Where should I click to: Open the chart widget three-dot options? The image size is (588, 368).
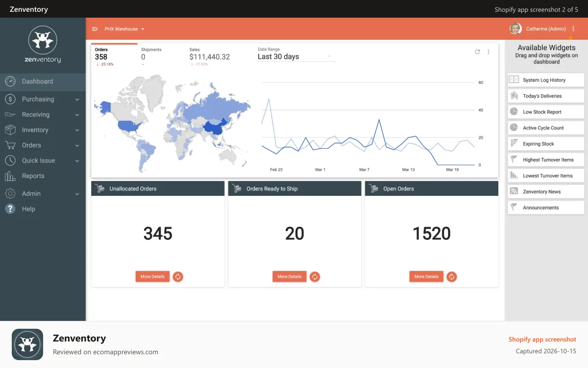[x=489, y=52]
